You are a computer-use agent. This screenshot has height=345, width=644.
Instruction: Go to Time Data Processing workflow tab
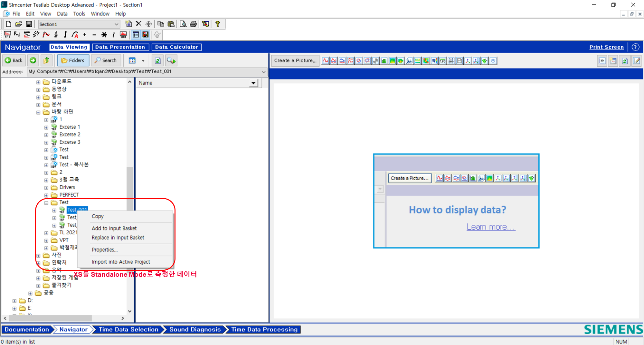pyautogui.click(x=264, y=330)
